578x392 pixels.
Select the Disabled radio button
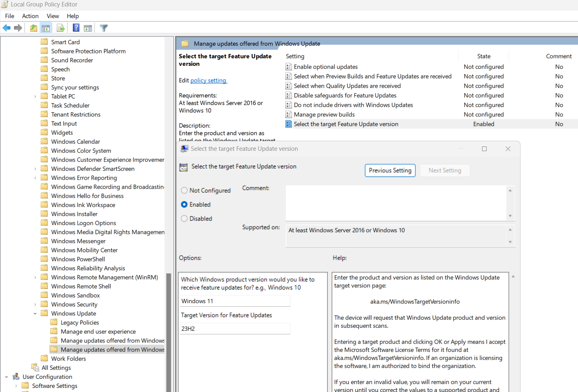point(184,219)
